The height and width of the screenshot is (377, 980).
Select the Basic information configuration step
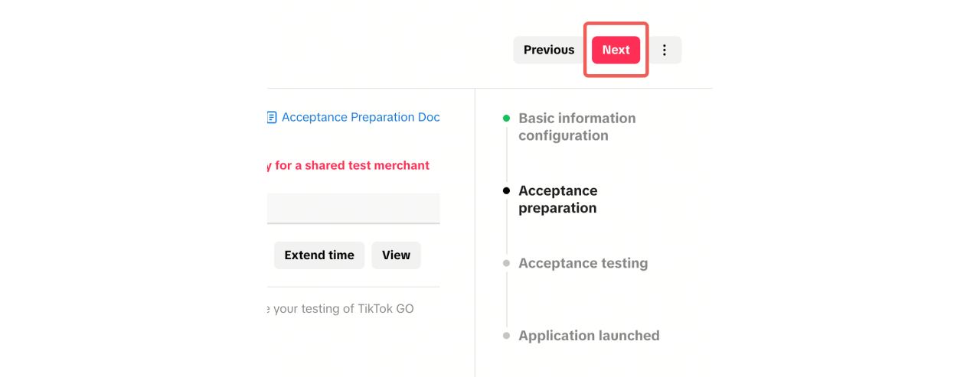click(577, 127)
